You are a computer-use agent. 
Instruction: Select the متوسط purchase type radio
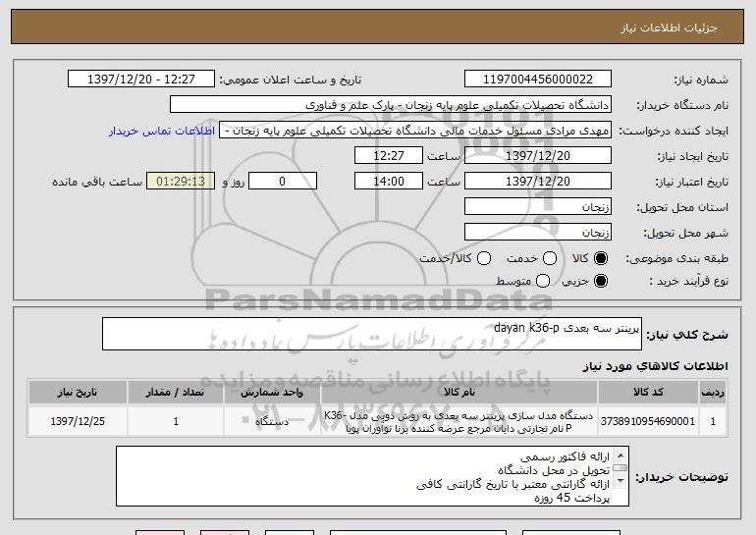click(x=543, y=281)
